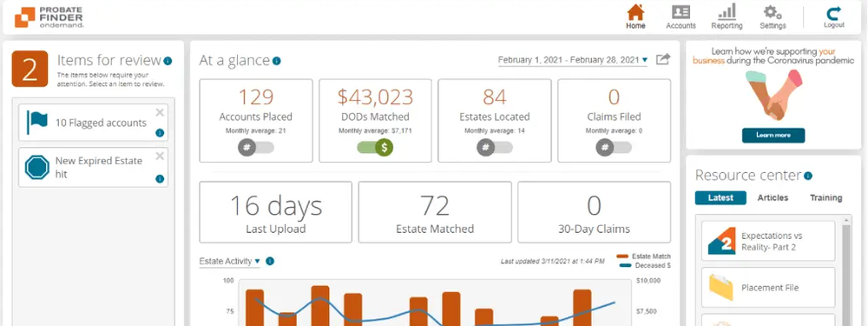Click the Placement File folder icon
This screenshot has height=326, width=868.
click(721, 287)
